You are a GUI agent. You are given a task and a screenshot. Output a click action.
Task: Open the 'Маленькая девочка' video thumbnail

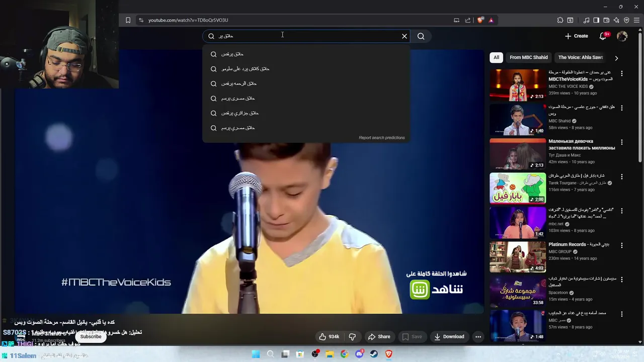518,154
